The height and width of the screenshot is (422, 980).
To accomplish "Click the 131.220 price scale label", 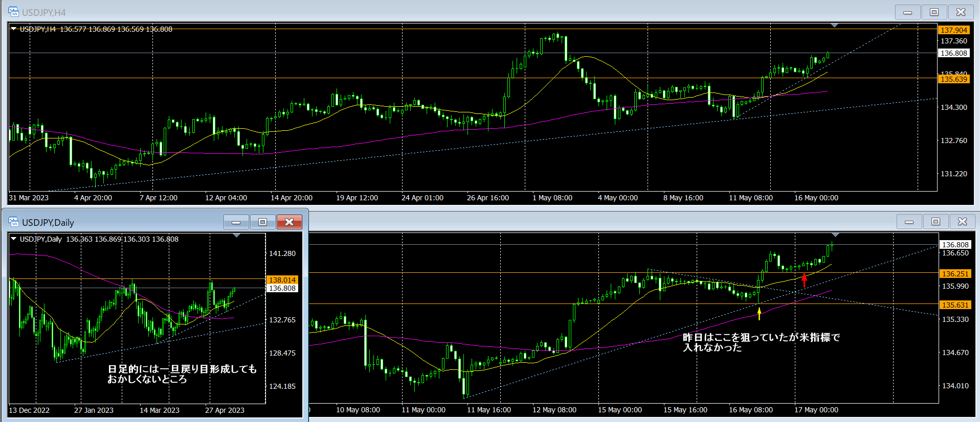I will [x=954, y=174].
